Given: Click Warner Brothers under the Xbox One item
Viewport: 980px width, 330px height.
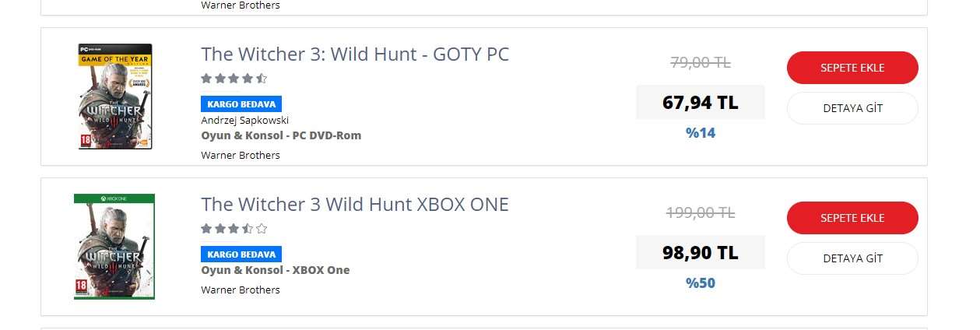Looking at the screenshot, I should (x=241, y=290).
